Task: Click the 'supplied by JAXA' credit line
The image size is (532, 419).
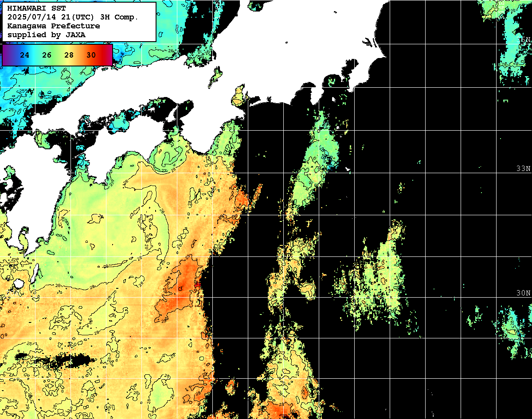Action: [47, 35]
